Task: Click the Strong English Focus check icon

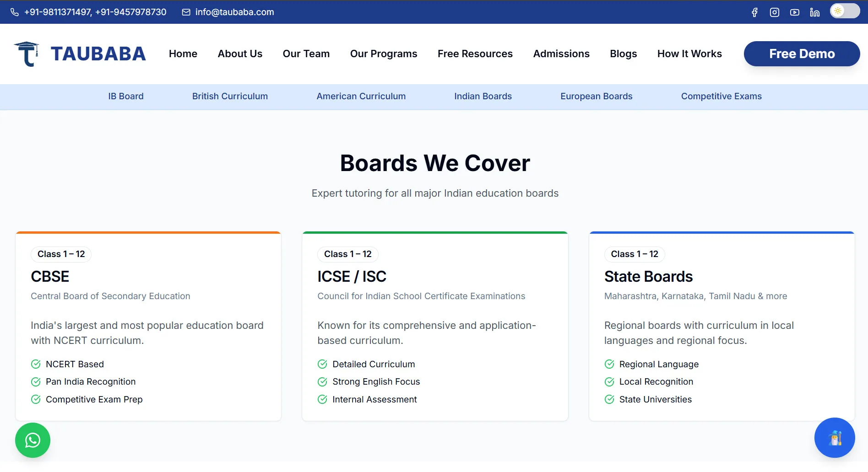Action: (x=322, y=381)
